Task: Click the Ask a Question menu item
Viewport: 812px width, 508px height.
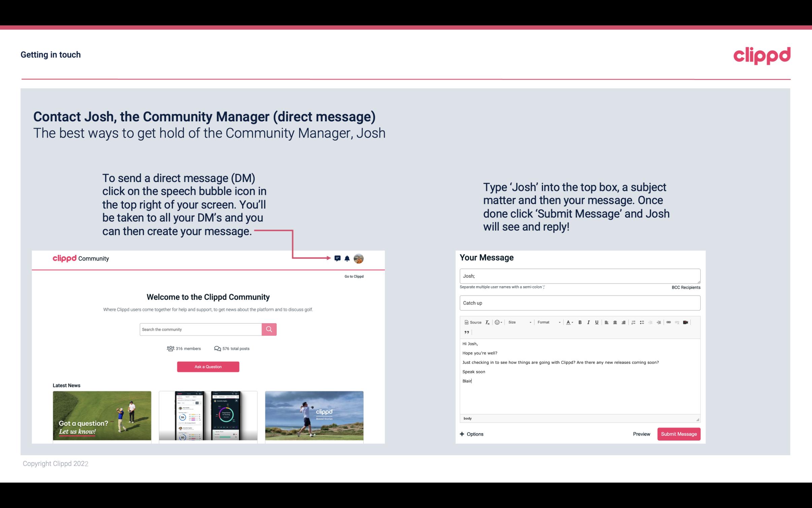Action: click(209, 366)
